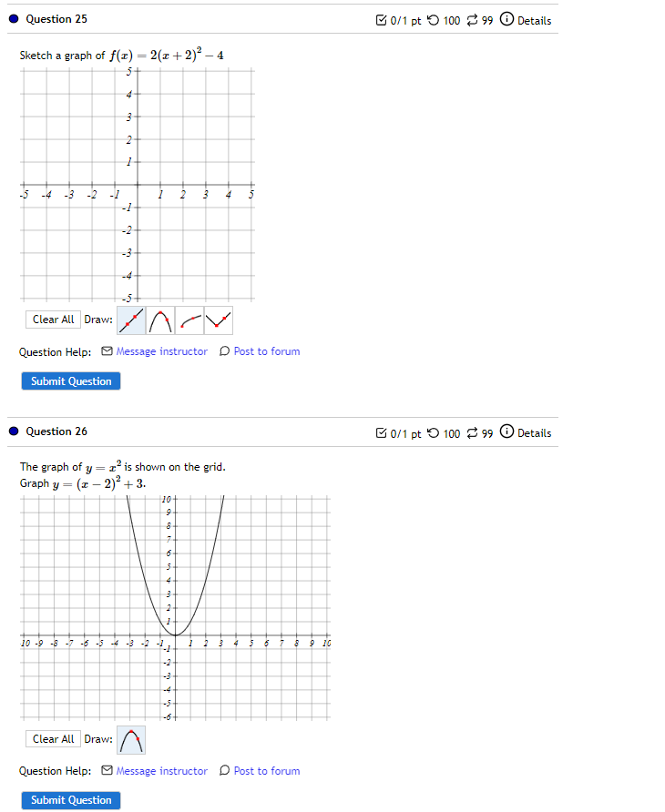The image size is (665, 812).
Task: Submit Question 25 answer
Action: point(70,381)
